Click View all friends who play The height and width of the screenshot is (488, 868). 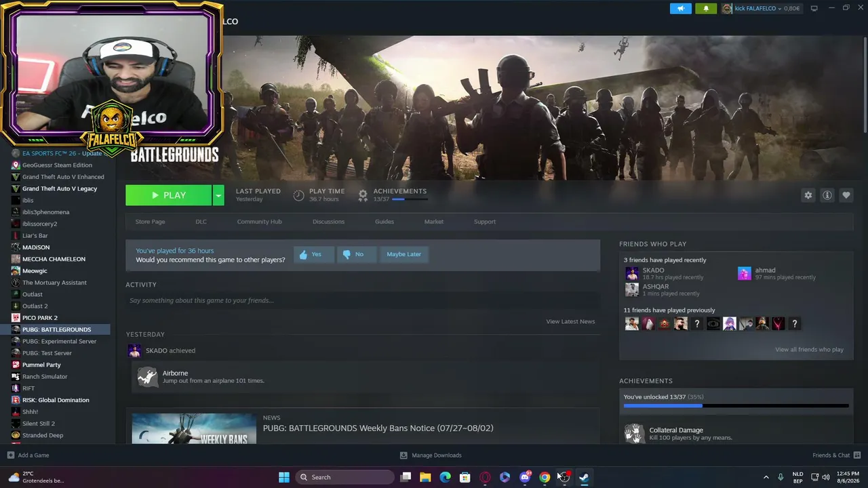click(x=809, y=350)
